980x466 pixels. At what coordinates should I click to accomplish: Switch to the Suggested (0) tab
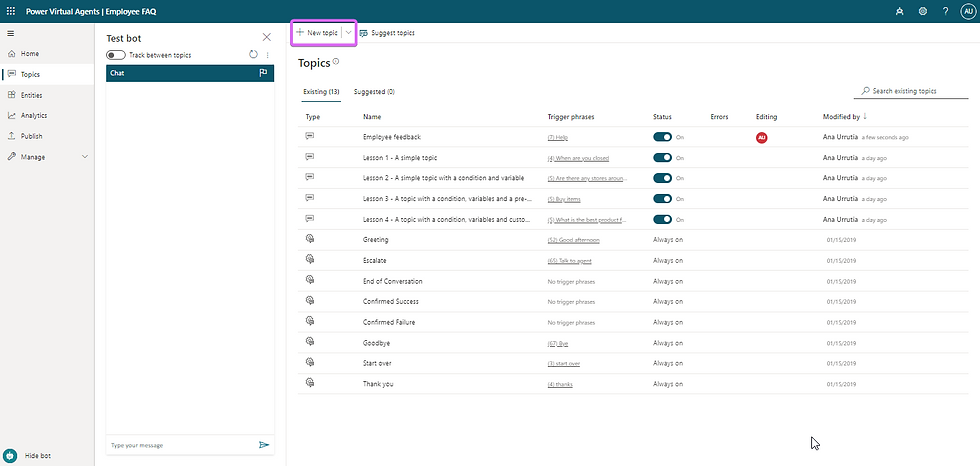[374, 92]
